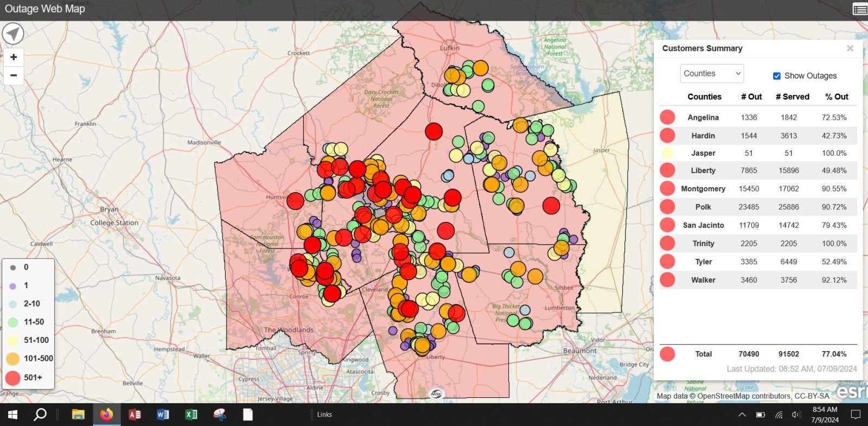Viewport: 868px width, 426px height.
Task: Click the Last Updated timestamp text
Action: coord(792,369)
